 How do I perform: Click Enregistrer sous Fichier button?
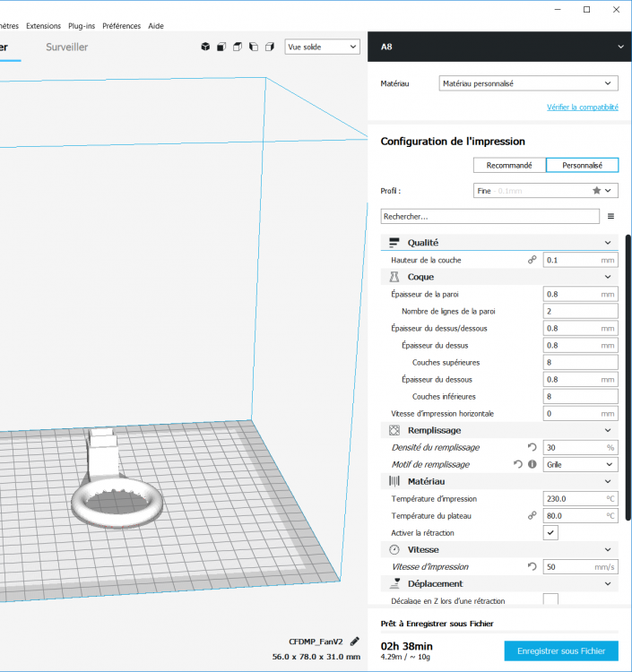pos(561,651)
